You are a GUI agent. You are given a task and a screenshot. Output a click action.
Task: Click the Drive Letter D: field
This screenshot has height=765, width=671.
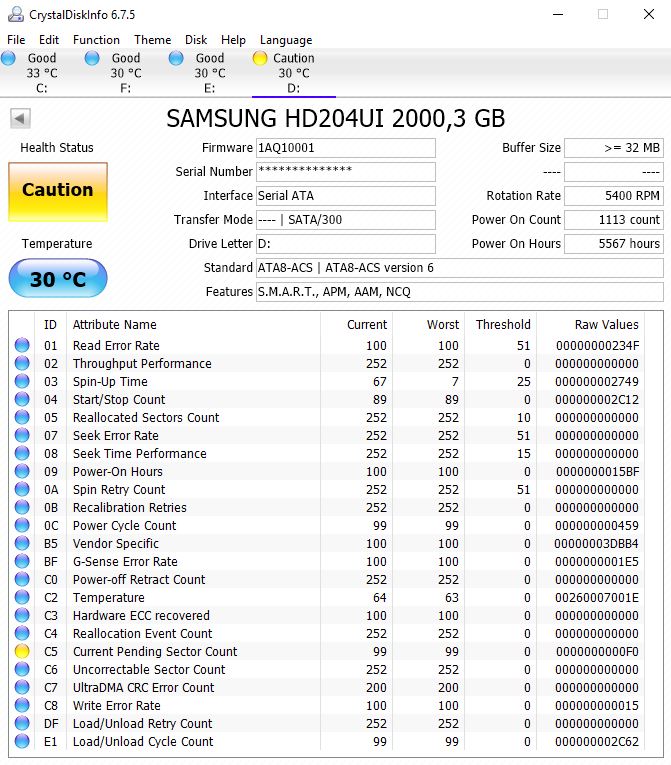(346, 243)
